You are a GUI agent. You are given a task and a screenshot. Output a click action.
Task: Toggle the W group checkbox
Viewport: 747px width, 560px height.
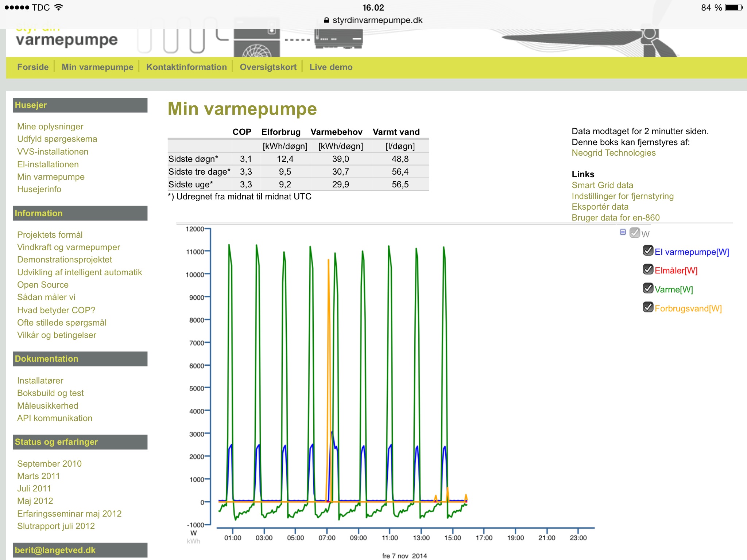click(635, 233)
